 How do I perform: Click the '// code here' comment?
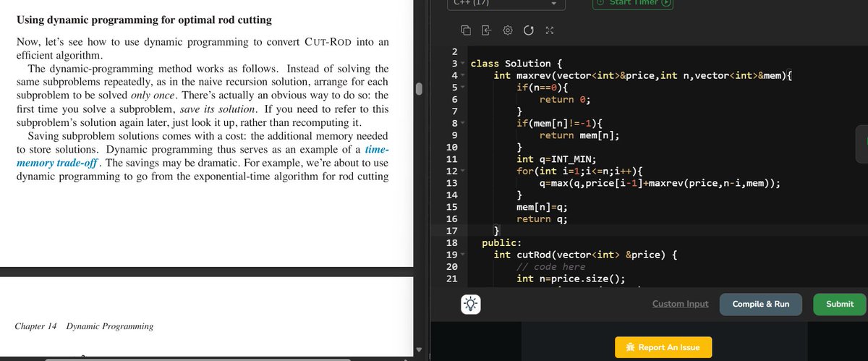[x=551, y=267]
